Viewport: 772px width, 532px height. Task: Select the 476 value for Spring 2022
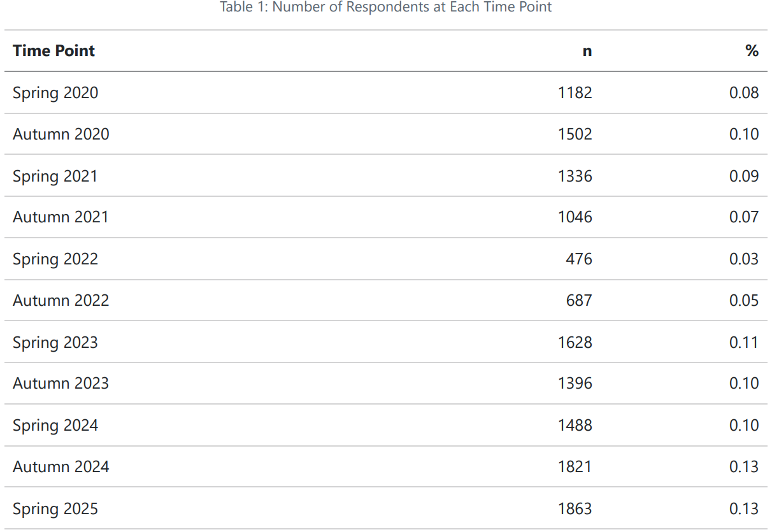(578, 259)
